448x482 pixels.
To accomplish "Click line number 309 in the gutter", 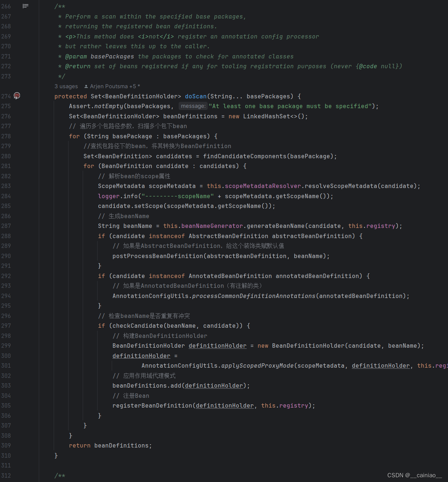I will click(6, 445).
